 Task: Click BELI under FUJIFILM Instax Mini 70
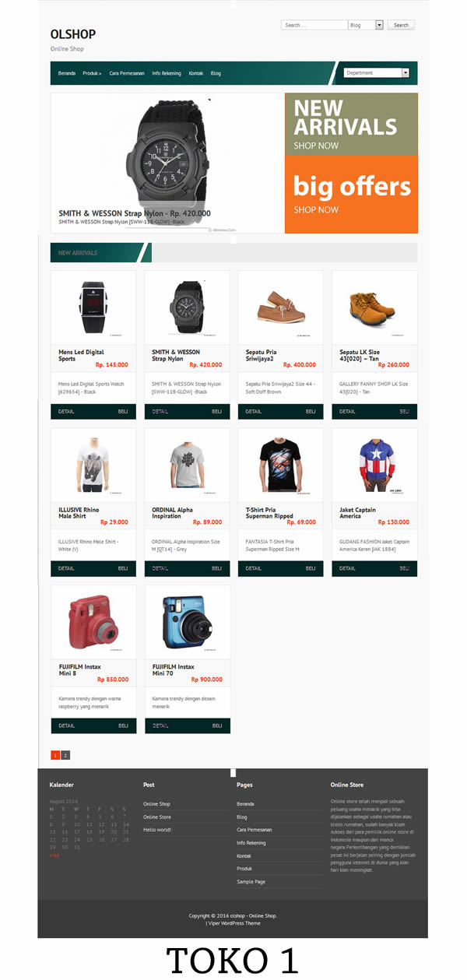click(x=217, y=725)
